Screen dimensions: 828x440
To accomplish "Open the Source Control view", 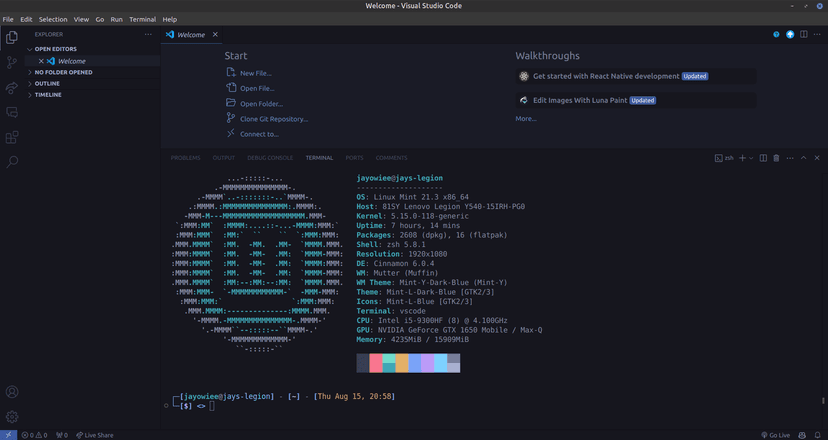I will pyautogui.click(x=12, y=62).
